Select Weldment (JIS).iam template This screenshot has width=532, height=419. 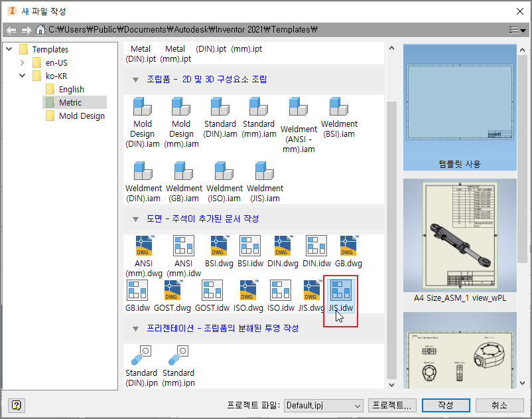[265, 182]
